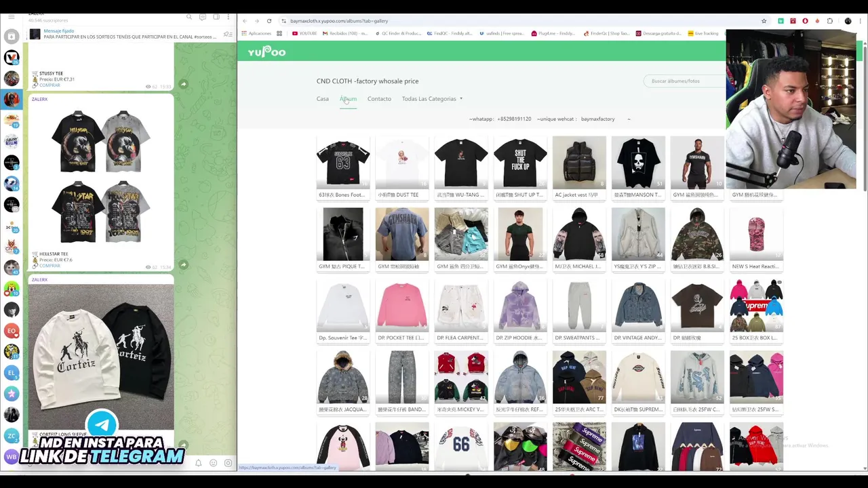Click the Yupoo logo
This screenshot has height=488, width=868.
(267, 52)
